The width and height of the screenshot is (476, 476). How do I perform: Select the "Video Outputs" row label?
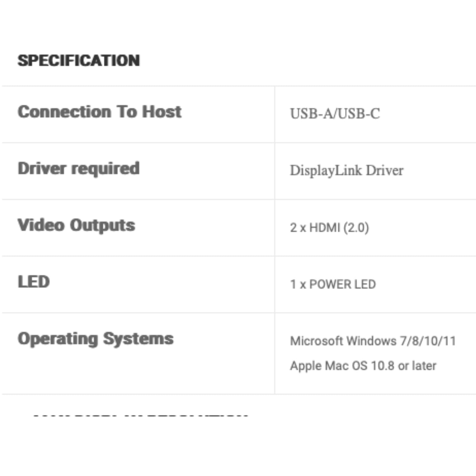[x=76, y=225]
